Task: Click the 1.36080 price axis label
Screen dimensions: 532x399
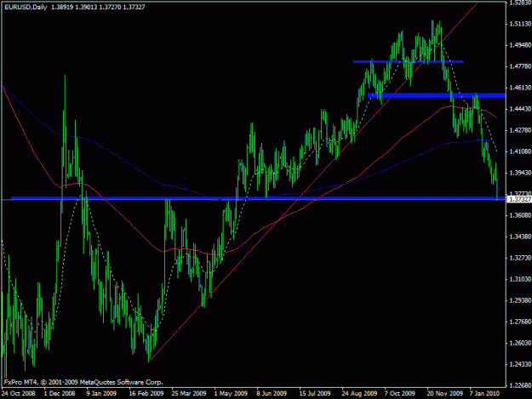Action: (x=520, y=215)
